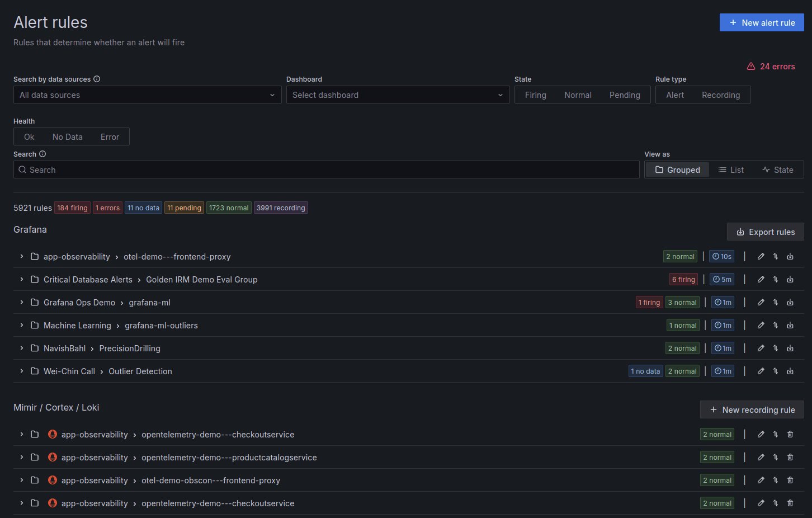Open the All data sources dropdown
Image resolution: width=812 pixels, height=518 pixels.
click(147, 95)
